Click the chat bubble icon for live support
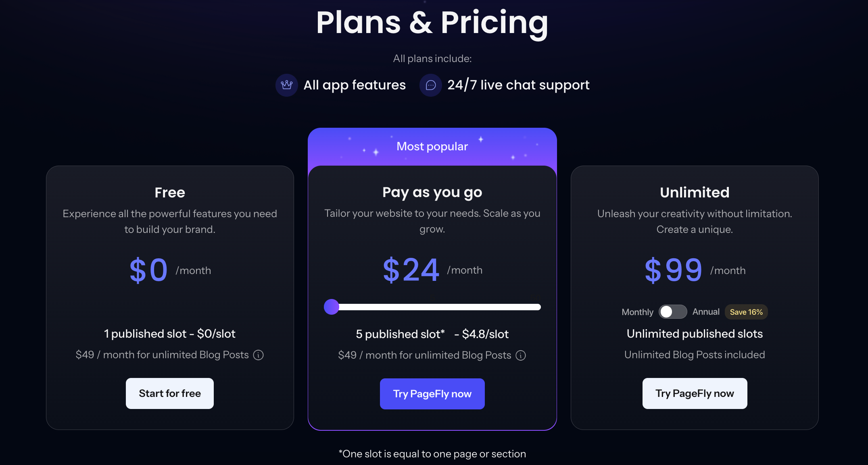The image size is (868, 465). pyautogui.click(x=431, y=85)
